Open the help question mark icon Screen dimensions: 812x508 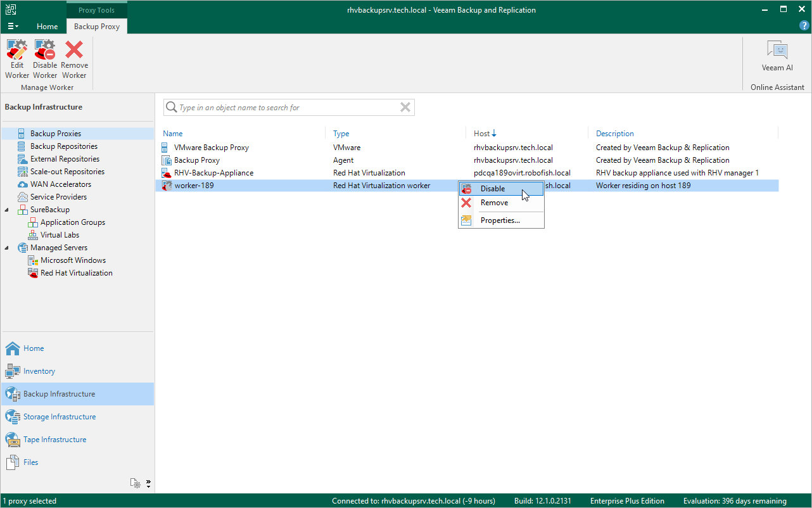tap(803, 26)
